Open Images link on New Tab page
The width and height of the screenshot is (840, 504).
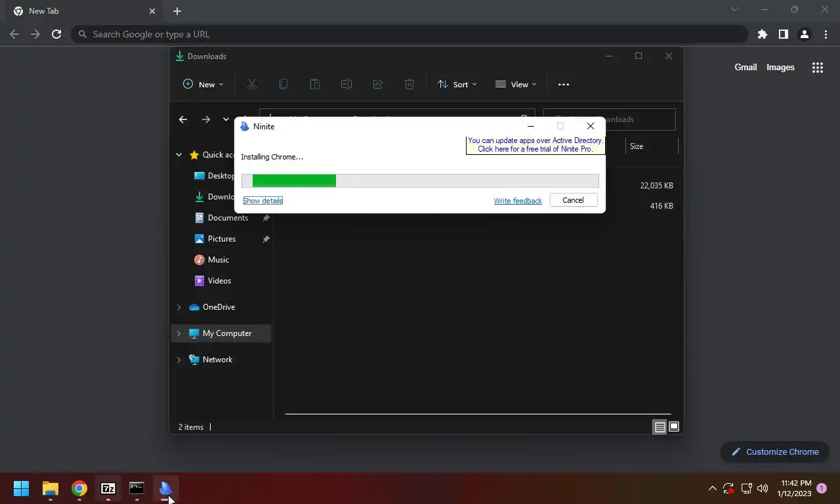780,67
